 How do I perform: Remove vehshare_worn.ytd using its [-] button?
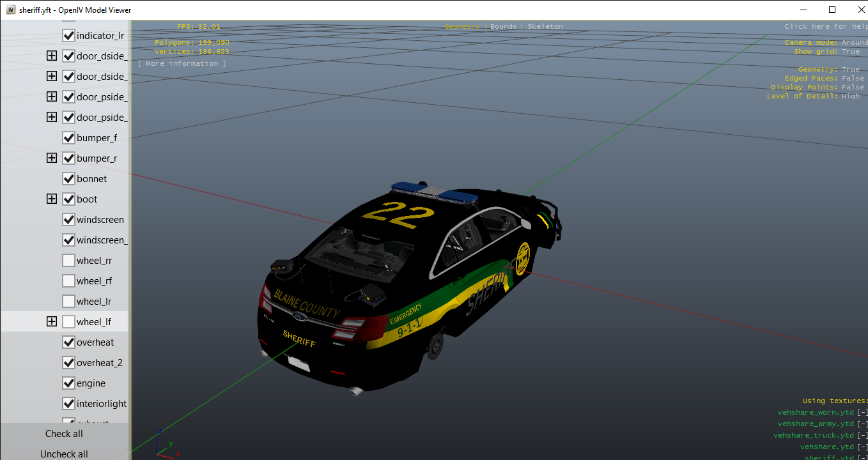coord(862,413)
